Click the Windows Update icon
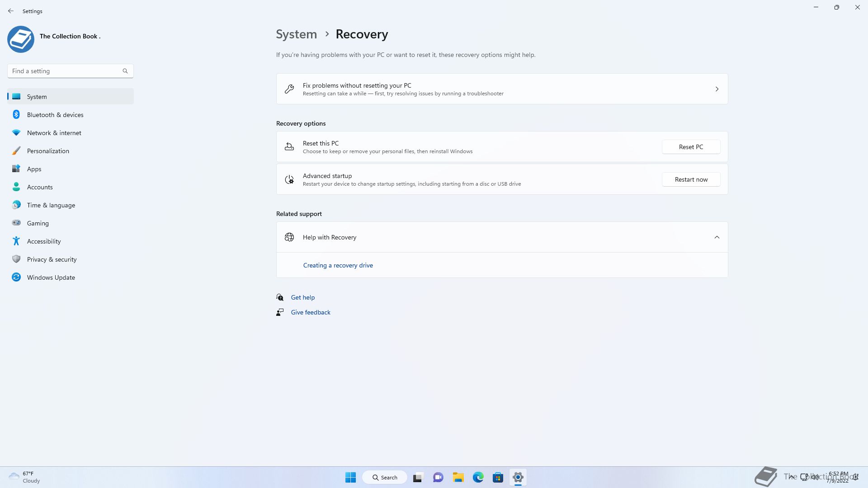 pyautogui.click(x=16, y=277)
